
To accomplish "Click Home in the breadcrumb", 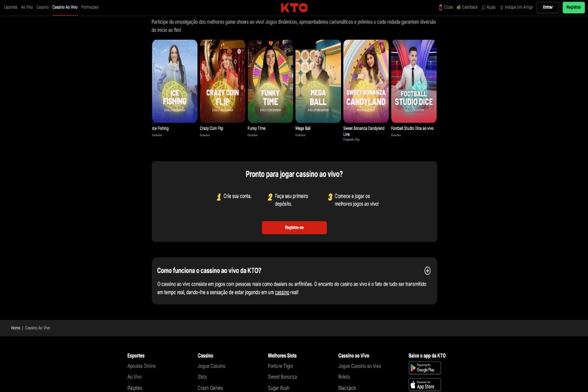I will click(x=16, y=328).
